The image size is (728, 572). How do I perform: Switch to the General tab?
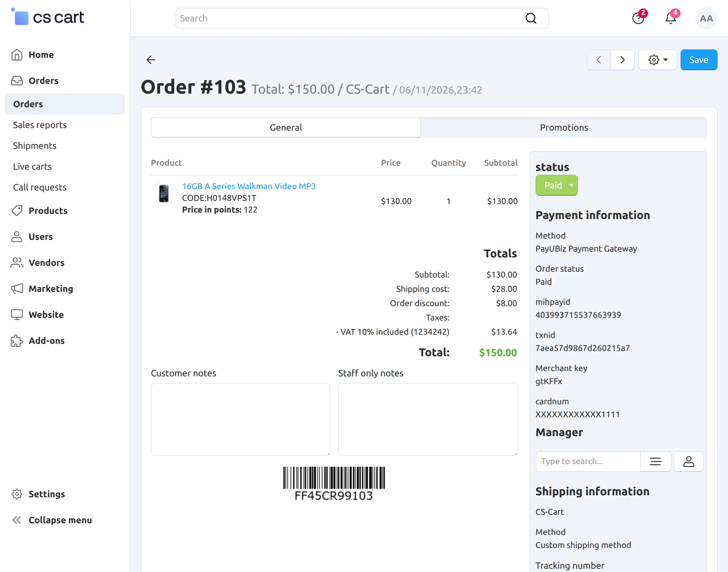pyautogui.click(x=286, y=128)
